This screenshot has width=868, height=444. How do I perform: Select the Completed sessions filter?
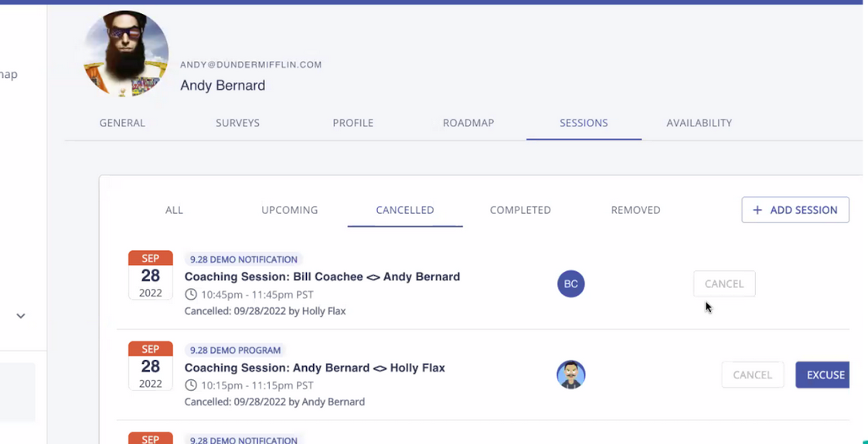[x=520, y=210]
